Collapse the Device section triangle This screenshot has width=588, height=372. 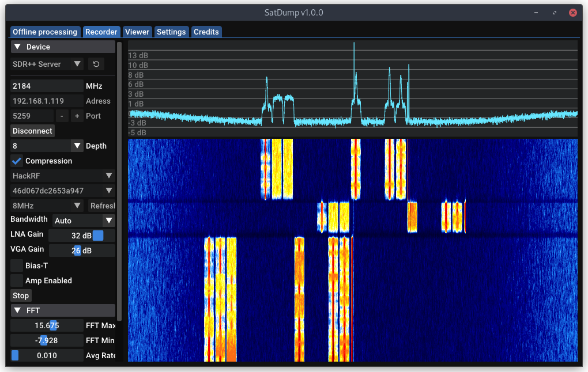pyautogui.click(x=17, y=47)
